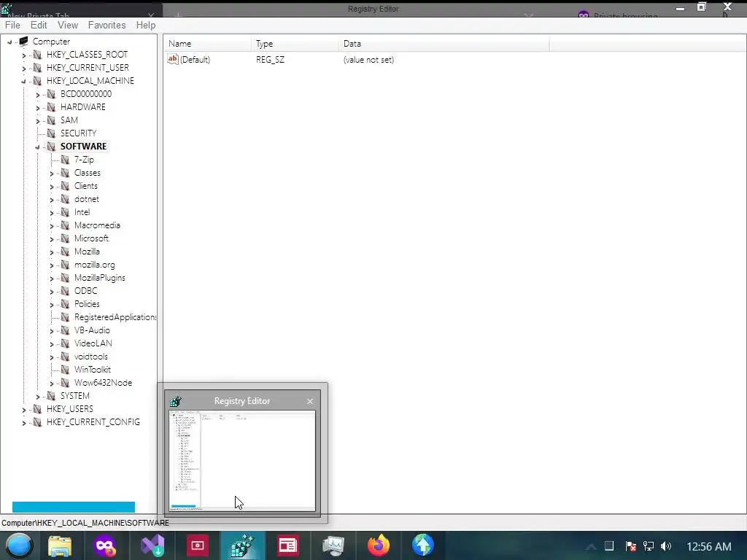This screenshot has width=747, height=560.
Task: Show hidden tray icons arrow
Action: [591, 547]
